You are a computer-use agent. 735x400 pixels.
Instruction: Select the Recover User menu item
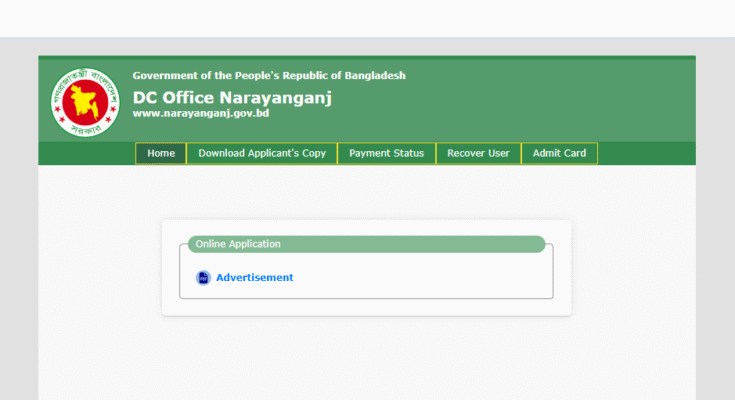[x=478, y=153]
